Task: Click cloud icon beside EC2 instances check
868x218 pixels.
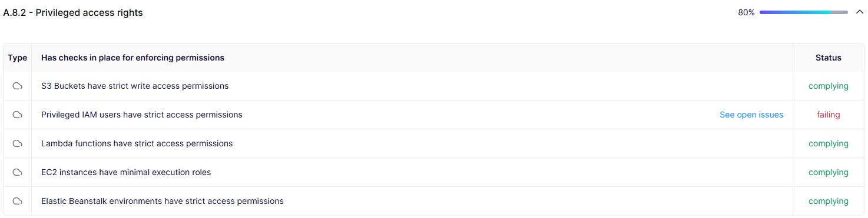Action: [x=18, y=172]
